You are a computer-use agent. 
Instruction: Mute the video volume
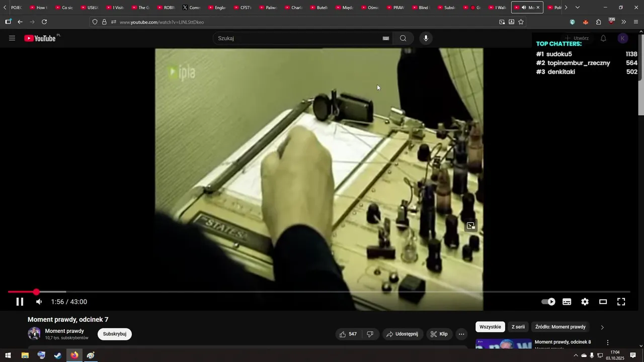click(39, 302)
